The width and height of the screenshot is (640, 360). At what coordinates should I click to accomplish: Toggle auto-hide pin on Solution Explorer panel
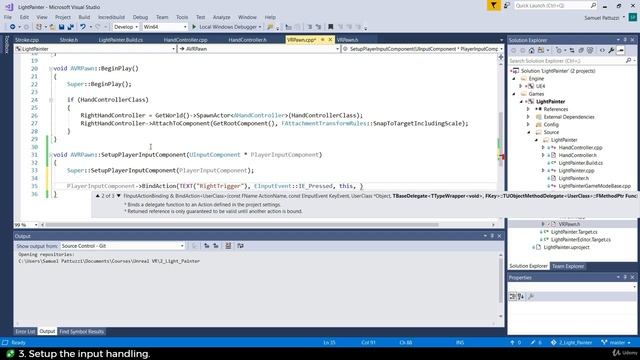pos(625,40)
